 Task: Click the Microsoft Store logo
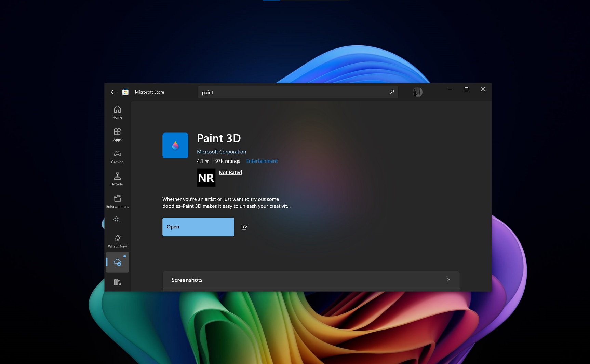coord(125,92)
